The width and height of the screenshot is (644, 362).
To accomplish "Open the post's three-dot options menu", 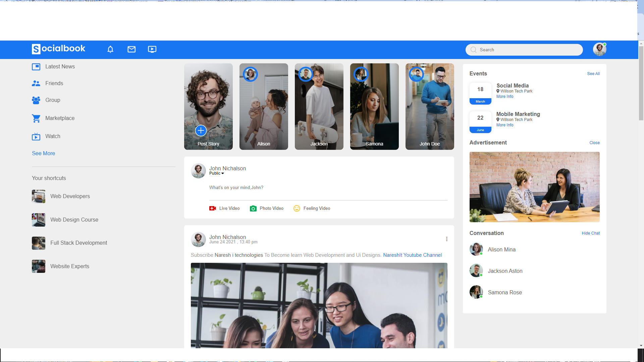I will tap(447, 239).
